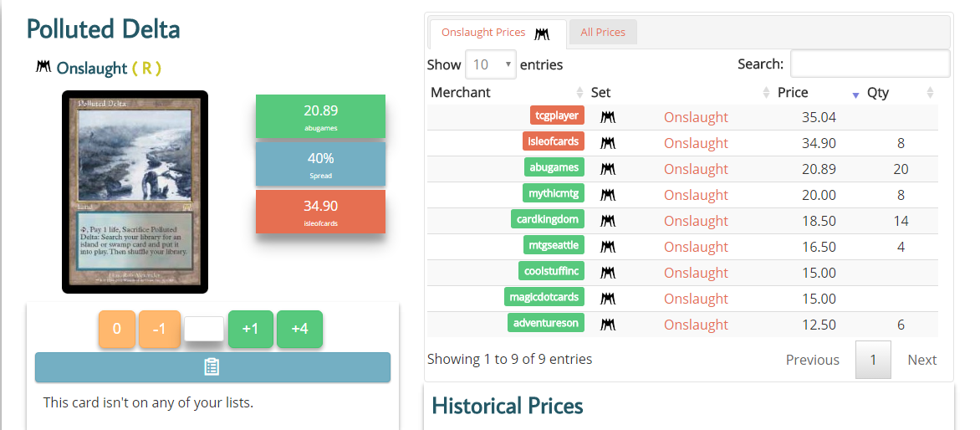Screen dimensions: 980x430
Task: Click the set icon in the cardkingdom row
Action: (x=608, y=221)
